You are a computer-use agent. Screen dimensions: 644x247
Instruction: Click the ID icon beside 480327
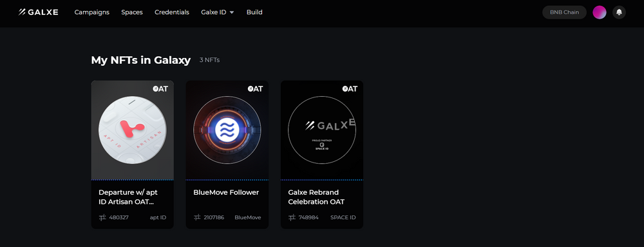[102, 217]
